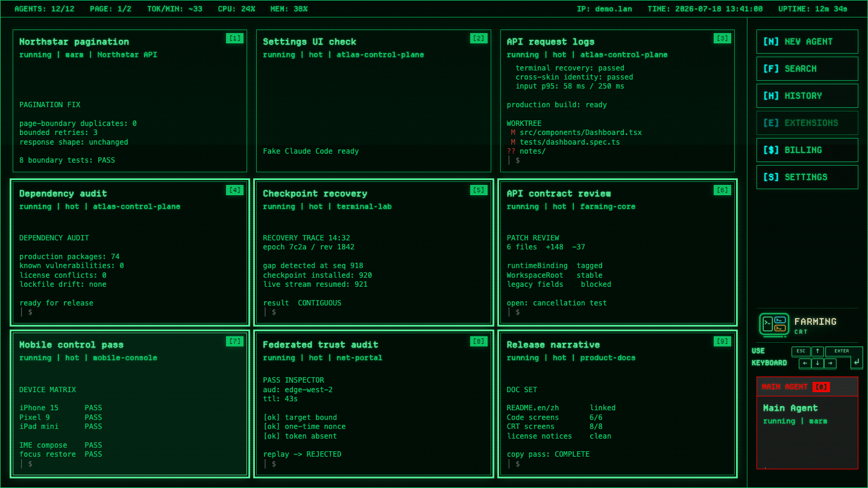Image resolution: width=868 pixels, height=488 pixels.
Task: Select the Release narrative agent title
Action: point(553,345)
